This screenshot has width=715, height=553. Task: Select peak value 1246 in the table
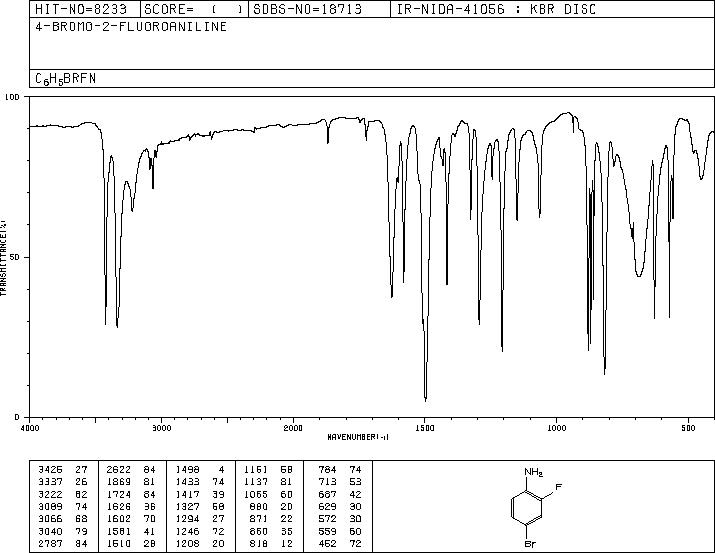(187, 532)
